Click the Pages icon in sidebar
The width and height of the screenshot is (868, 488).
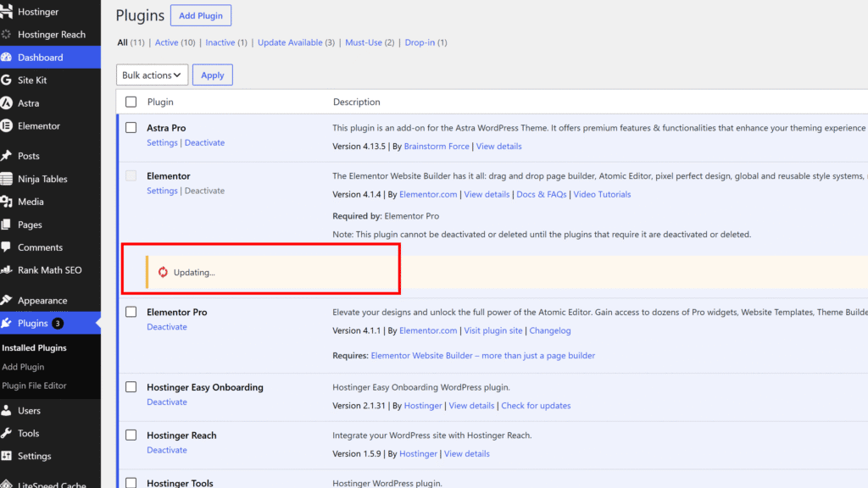[x=6, y=225]
